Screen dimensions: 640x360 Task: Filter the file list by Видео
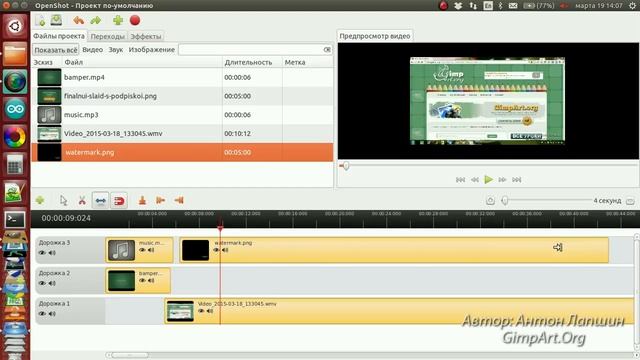93,50
